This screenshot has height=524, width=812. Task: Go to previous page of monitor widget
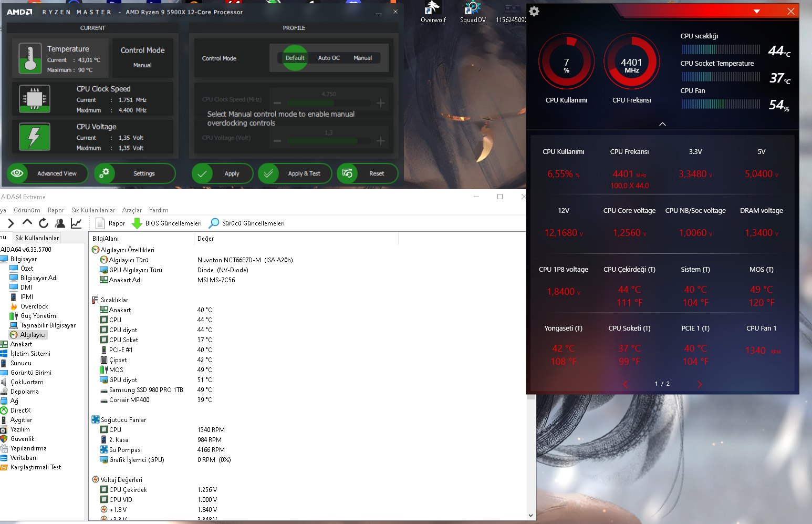pos(625,384)
